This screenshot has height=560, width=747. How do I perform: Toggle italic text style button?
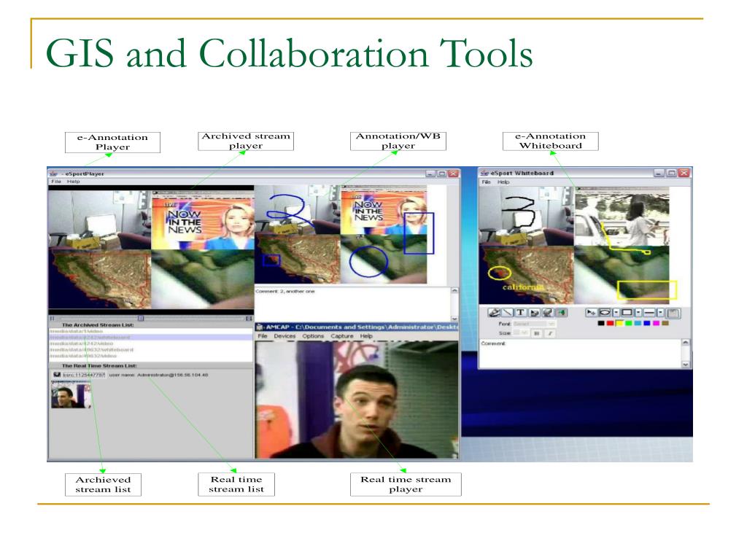click(x=550, y=333)
